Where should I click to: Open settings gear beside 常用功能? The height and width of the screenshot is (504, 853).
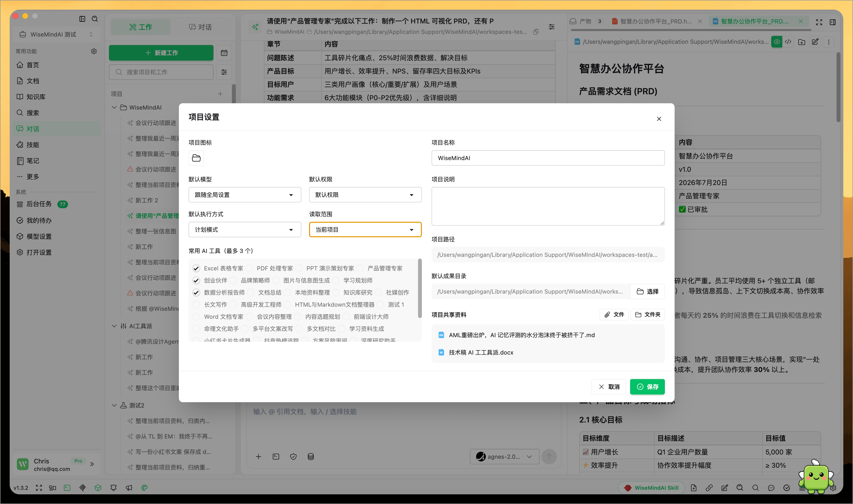pos(94,51)
